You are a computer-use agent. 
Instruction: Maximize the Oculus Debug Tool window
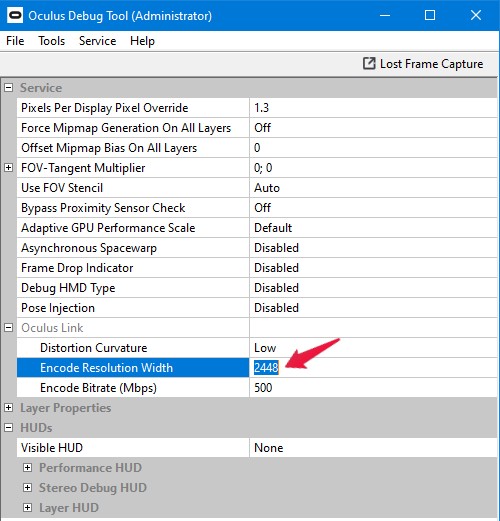pyautogui.click(x=430, y=15)
